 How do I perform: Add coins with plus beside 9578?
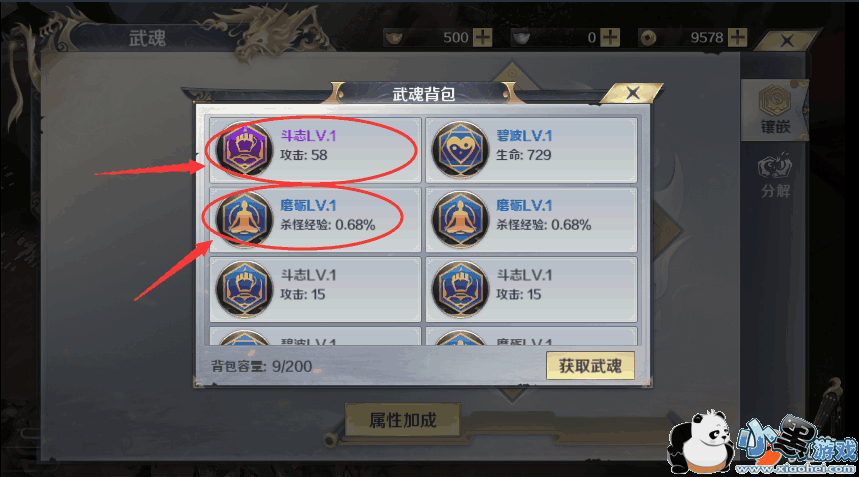coord(737,37)
